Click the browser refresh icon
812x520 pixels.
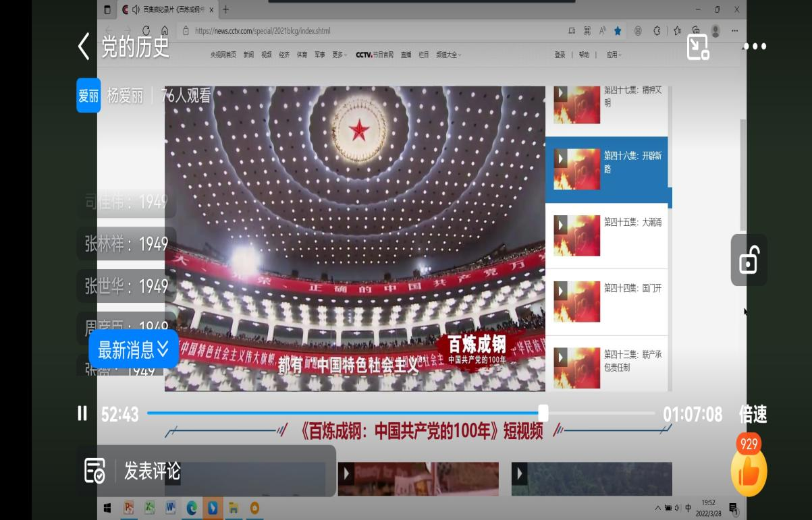point(146,30)
